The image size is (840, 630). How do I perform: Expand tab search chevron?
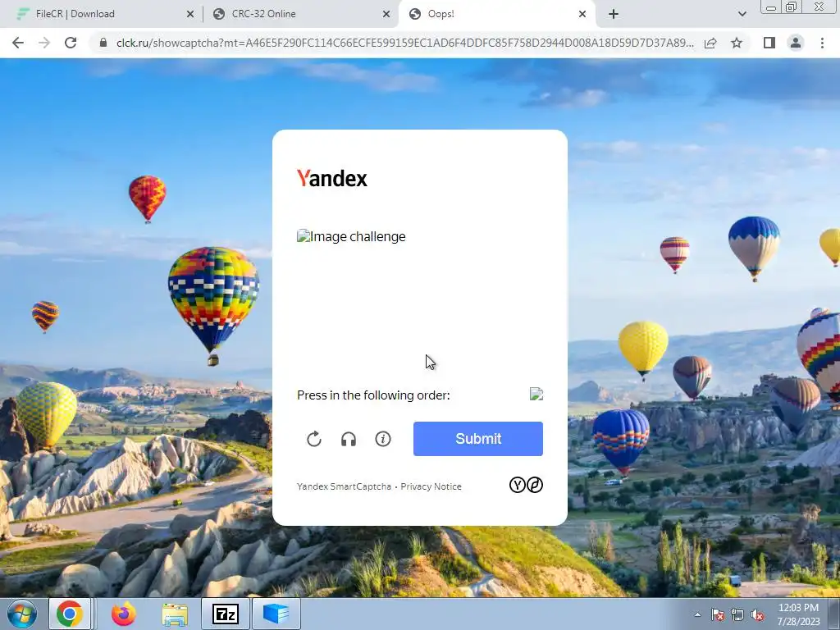click(x=742, y=14)
